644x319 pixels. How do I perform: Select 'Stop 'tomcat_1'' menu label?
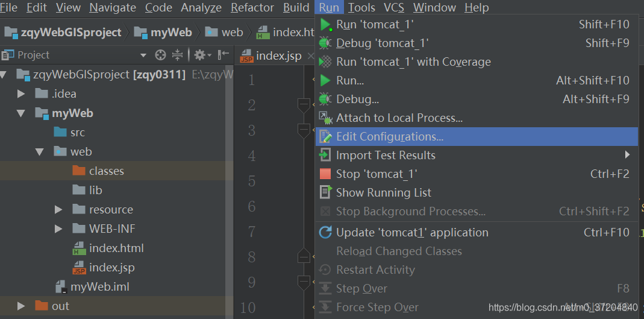click(x=377, y=174)
